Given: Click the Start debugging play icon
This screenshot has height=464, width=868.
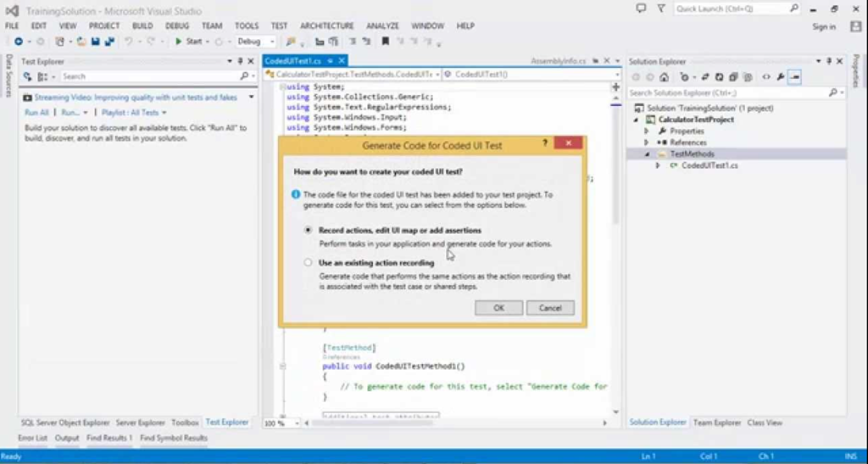Looking at the screenshot, I should [180, 41].
